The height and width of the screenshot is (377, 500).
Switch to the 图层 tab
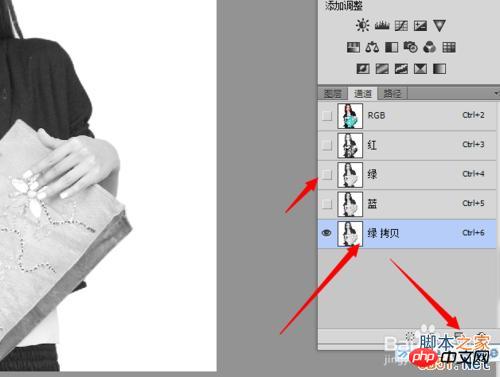pos(333,94)
